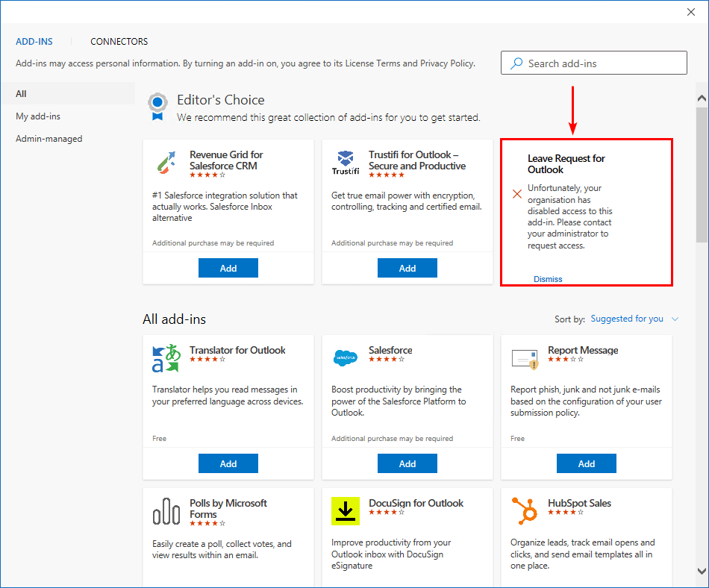Open the Sort by Suggested for you dropdown
The width and height of the screenshot is (709, 588).
[x=634, y=319]
